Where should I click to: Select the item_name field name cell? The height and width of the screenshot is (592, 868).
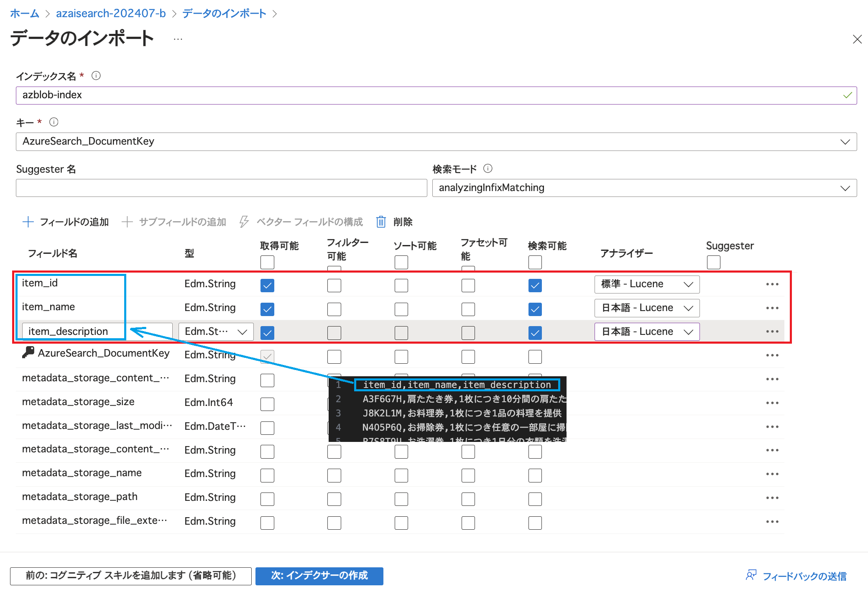click(49, 307)
